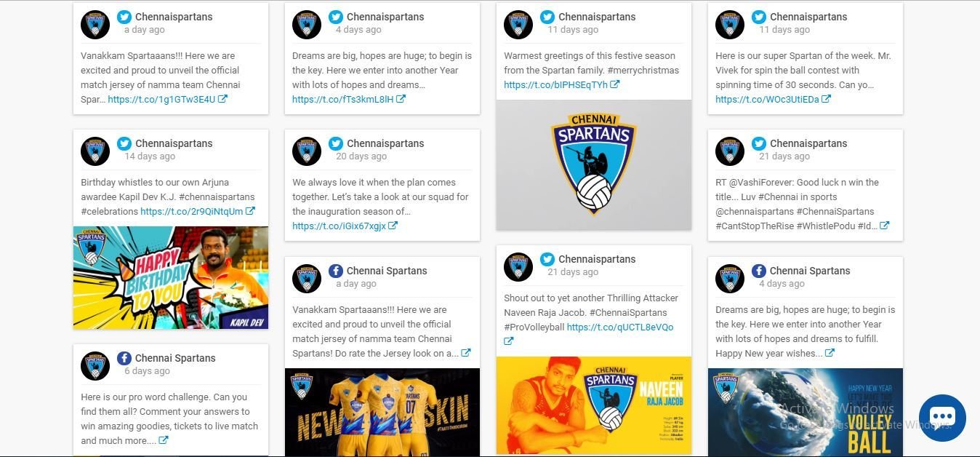Click external link icon on Facebook jersey post

(x=466, y=353)
